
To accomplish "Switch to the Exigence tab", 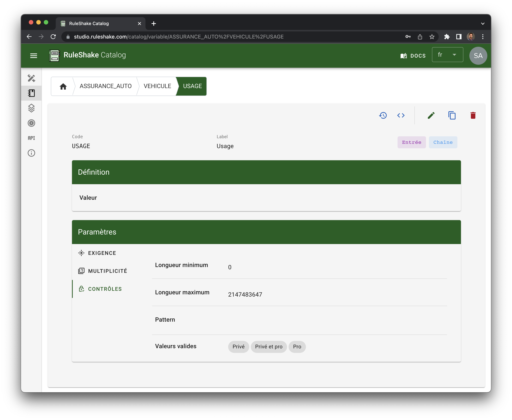I will 102,253.
